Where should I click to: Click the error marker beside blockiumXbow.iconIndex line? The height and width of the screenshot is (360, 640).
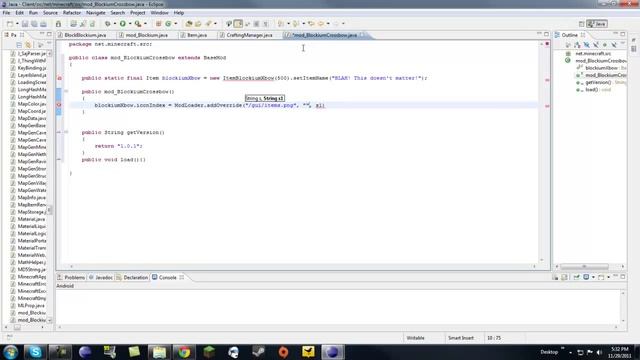(59, 105)
